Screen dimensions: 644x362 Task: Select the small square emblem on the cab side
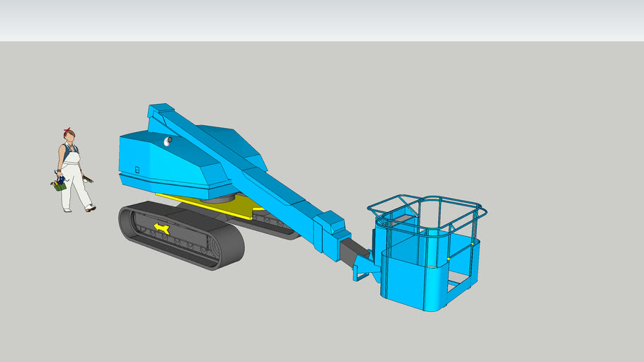click(x=138, y=170)
